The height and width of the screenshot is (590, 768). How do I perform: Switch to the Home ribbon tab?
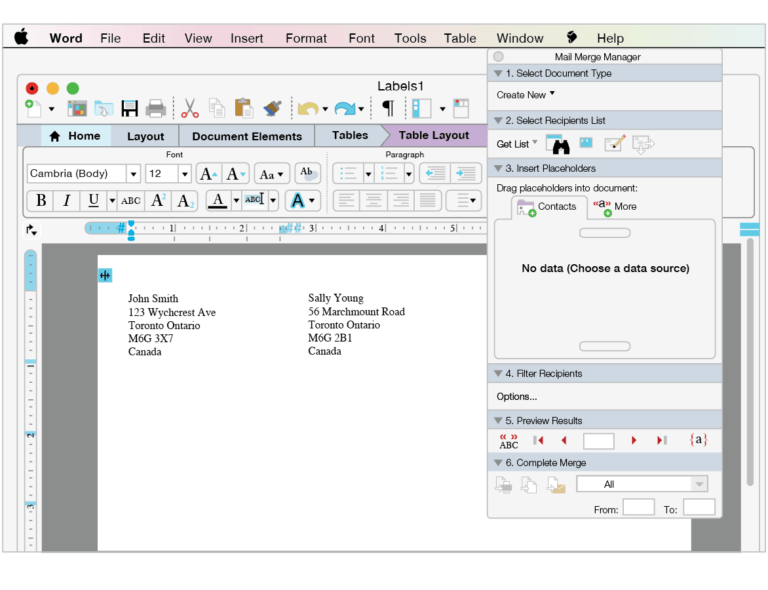pyautogui.click(x=75, y=136)
